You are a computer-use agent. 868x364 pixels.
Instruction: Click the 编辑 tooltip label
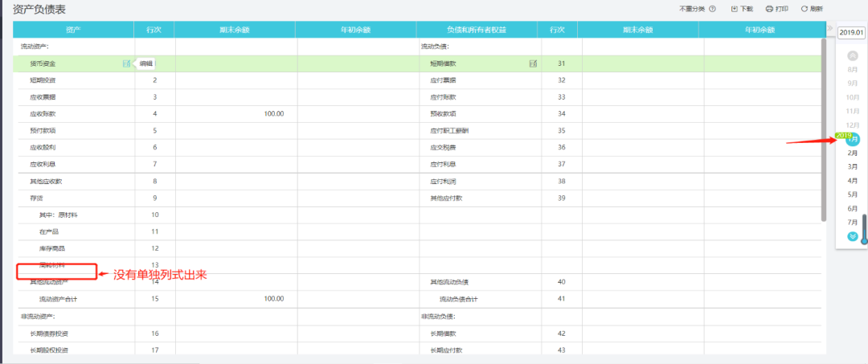point(146,63)
